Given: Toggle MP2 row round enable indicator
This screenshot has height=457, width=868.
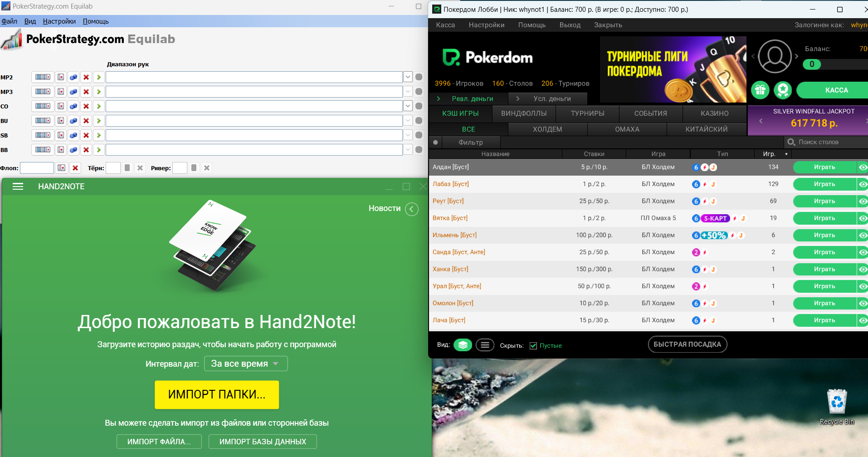Looking at the screenshot, I should pyautogui.click(x=419, y=77).
